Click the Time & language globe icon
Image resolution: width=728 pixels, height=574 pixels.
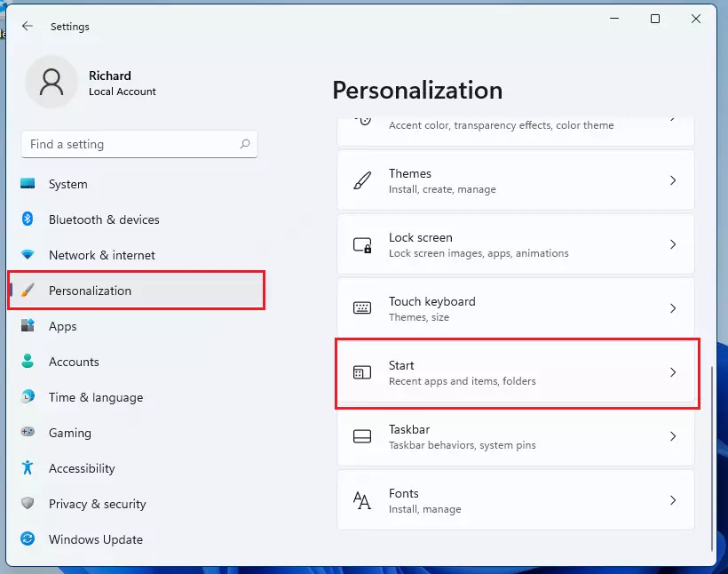28,396
